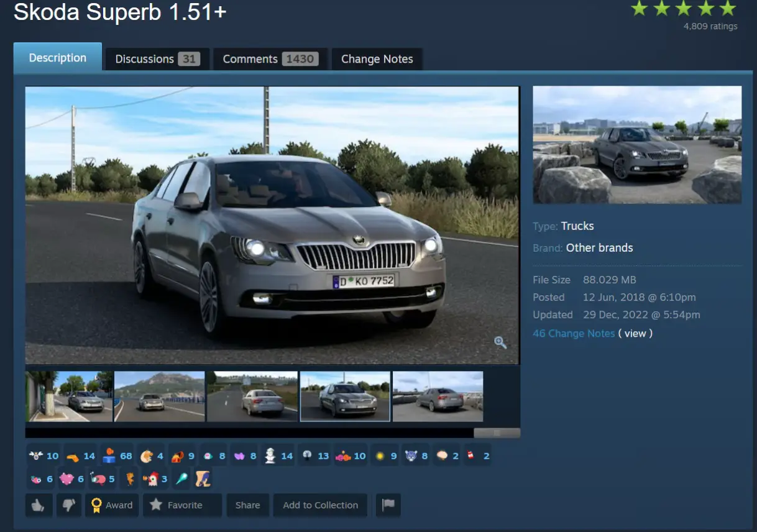Click the view change notes link
Viewport: 757px width, 532px height.
pyautogui.click(x=635, y=333)
